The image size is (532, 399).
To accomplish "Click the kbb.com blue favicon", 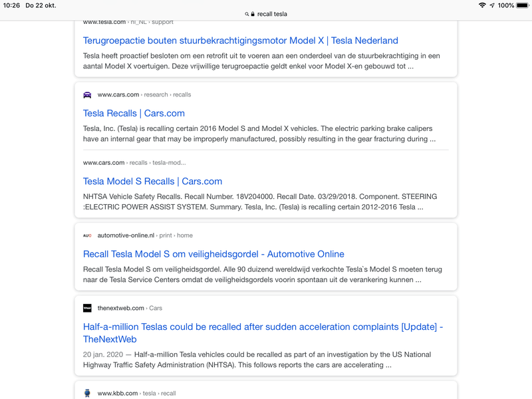I will pos(87,393).
